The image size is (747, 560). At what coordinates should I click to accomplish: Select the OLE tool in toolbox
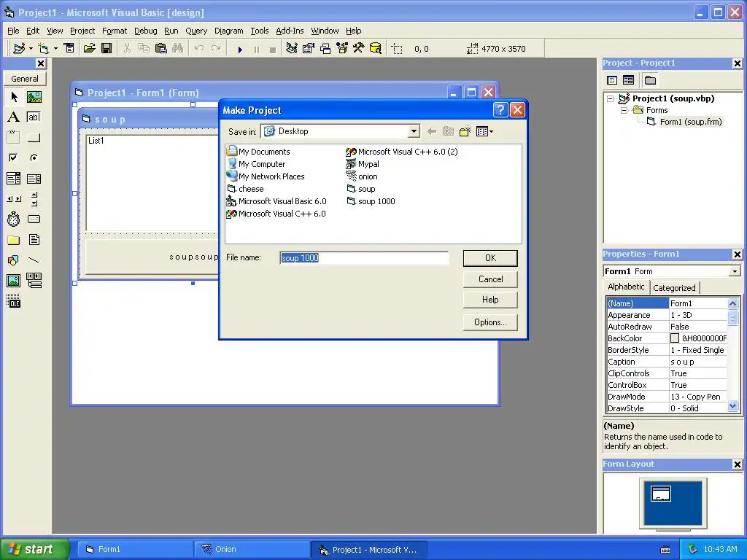click(14, 301)
